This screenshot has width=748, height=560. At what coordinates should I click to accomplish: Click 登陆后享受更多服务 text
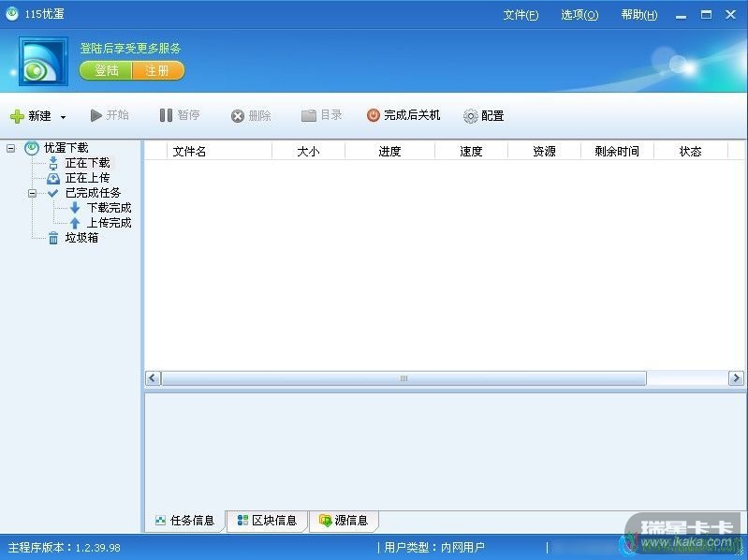point(130,48)
